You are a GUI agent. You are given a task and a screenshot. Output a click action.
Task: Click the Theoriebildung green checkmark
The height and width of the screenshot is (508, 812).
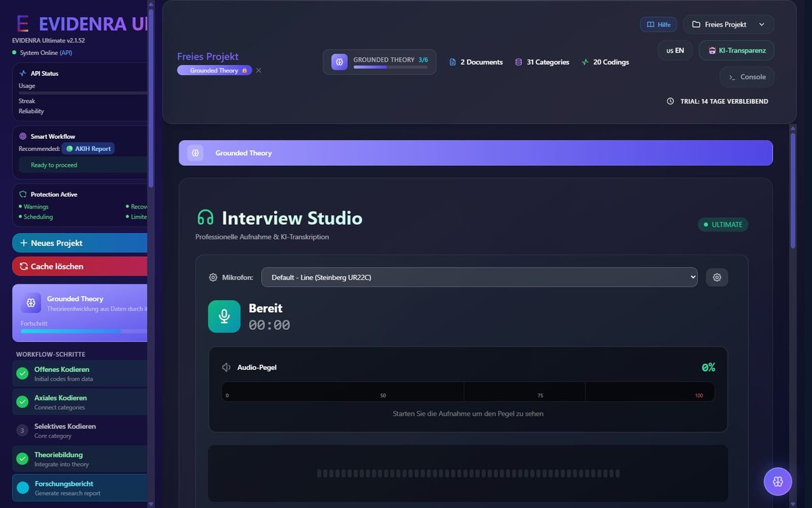pos(22,459)
